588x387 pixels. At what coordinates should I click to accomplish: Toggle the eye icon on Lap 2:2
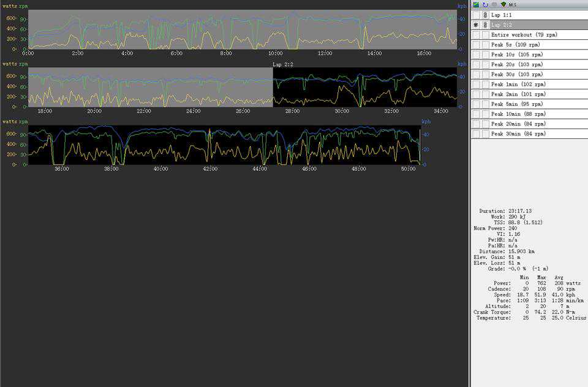tap(476, 25)
